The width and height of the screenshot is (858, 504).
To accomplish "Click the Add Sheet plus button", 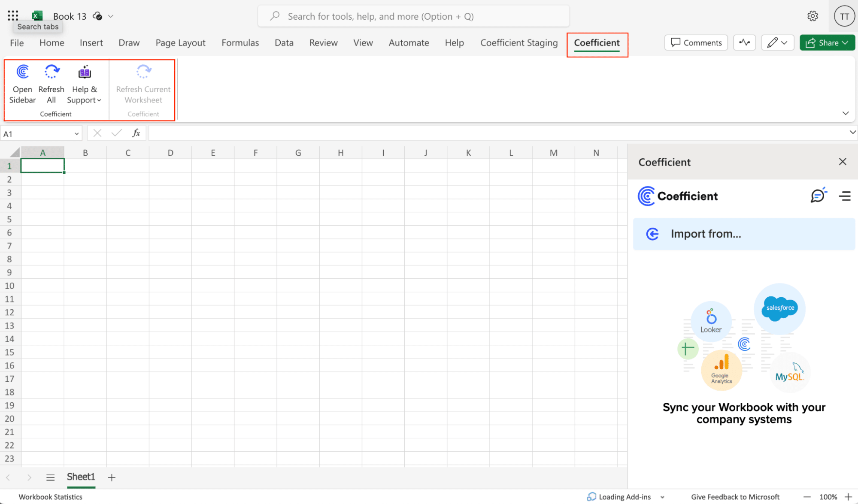I will [111, 477].
